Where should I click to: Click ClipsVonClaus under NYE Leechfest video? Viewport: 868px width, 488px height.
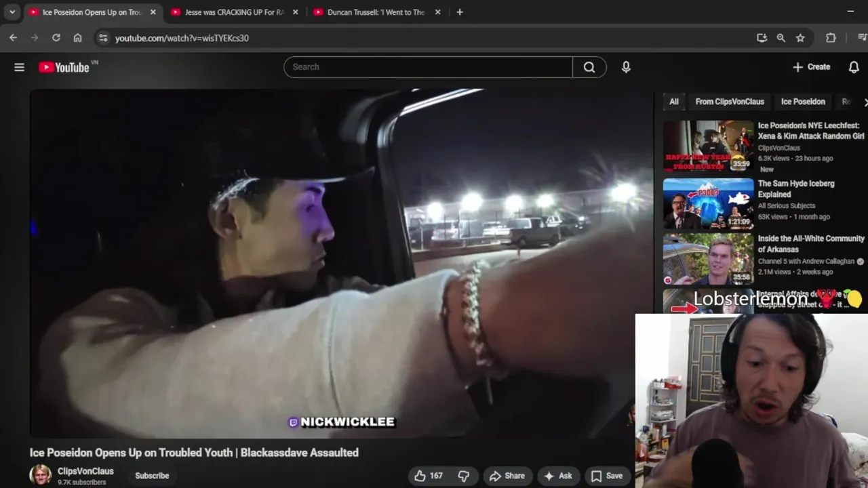pyautogui.click(x=779, y=148)
